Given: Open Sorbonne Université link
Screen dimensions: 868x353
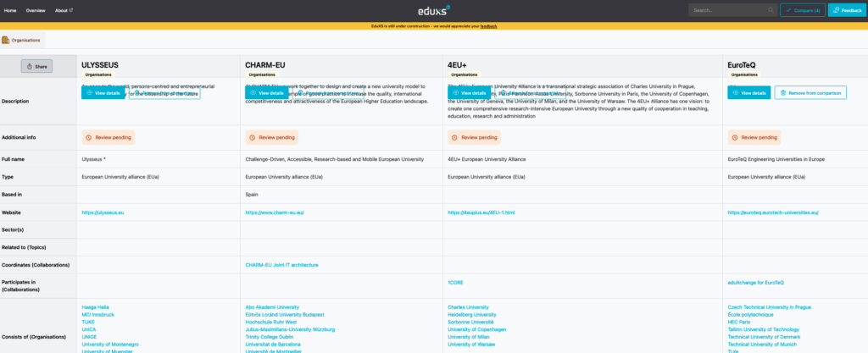Looking at the screenshot, I should 470,322.
